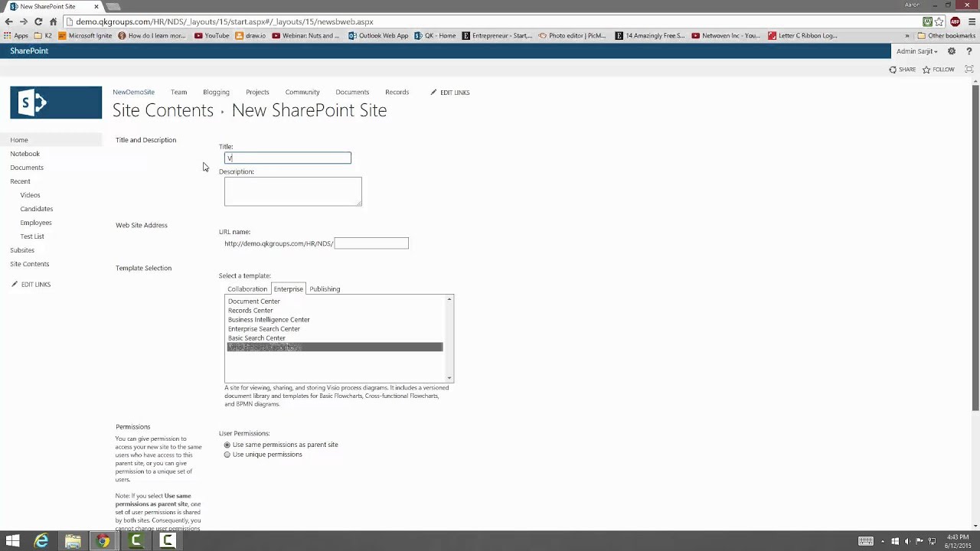
Task: Open Test List under Recent
Action: pyautogui.click(x=32, y=236)
